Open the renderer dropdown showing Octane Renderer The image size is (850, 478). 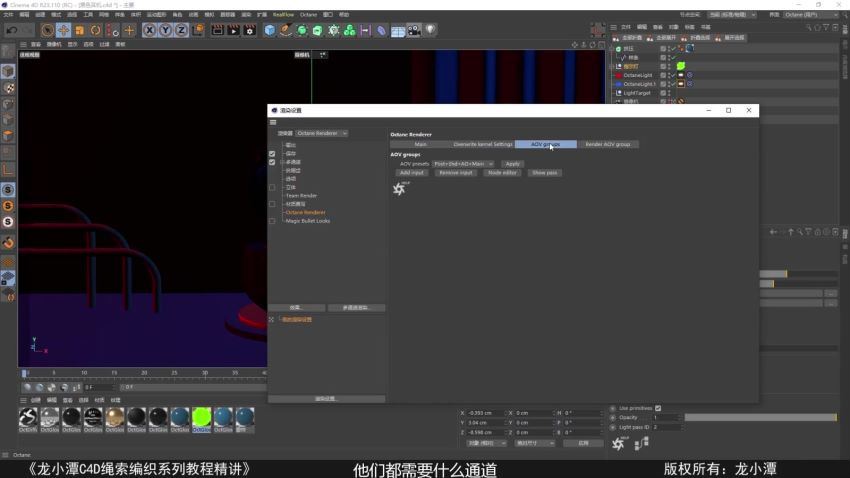(x=322, y=133)
